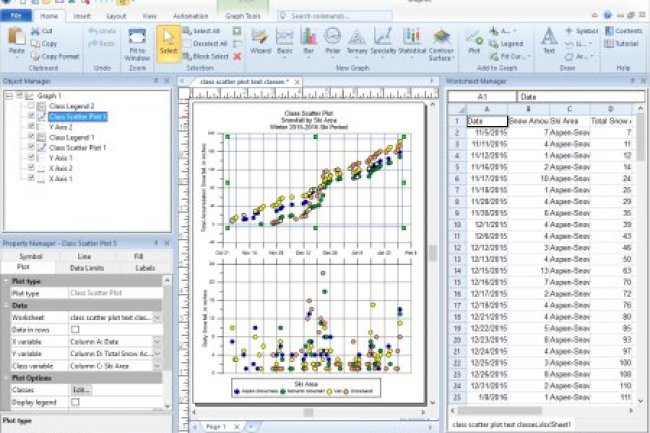Image resolution: width=650 pixels, height=433 pixels.
Task: Open the Fit Curve dropdown arrow
Action: (x=529, y=56)
